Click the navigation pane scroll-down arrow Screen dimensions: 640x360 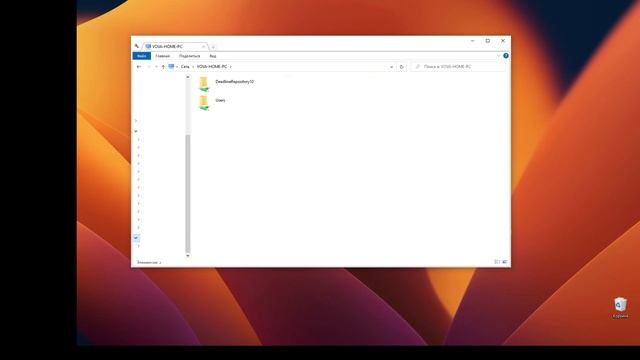coord(188,256)
